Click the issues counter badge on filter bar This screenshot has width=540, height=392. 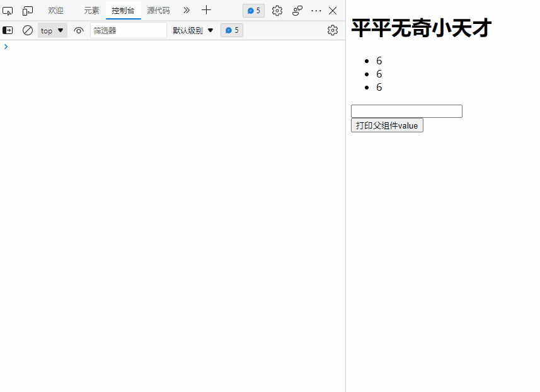coord(231,30)
